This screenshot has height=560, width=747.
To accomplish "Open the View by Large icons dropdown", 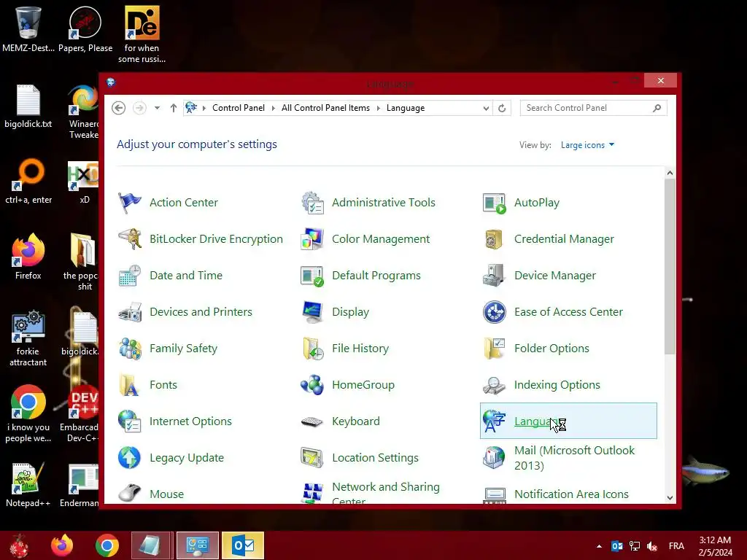I will coord(587,145).
